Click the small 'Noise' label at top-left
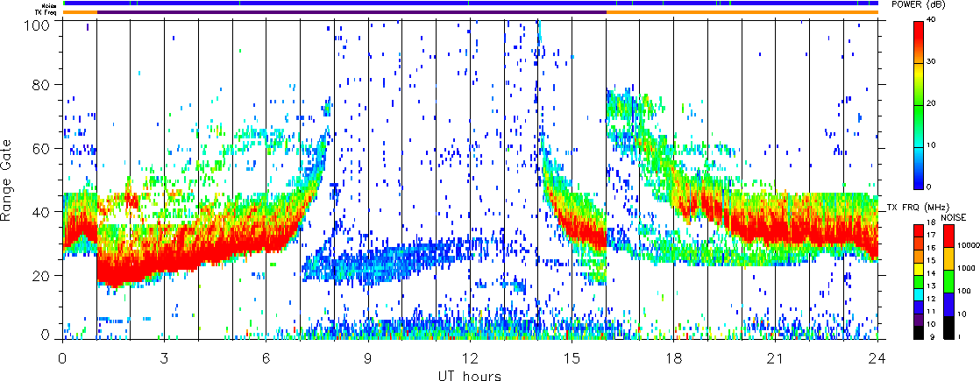 tap(49, 5)
